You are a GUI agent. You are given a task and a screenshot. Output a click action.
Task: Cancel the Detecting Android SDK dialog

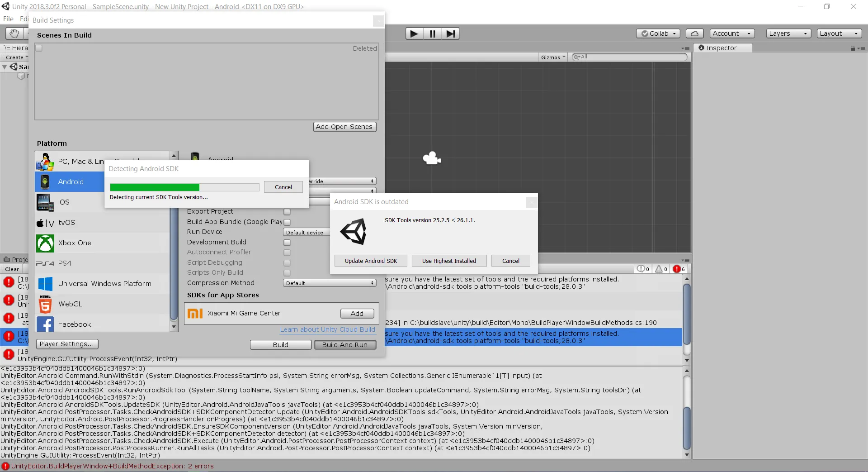pyautogui.click(x=283, y=187)
